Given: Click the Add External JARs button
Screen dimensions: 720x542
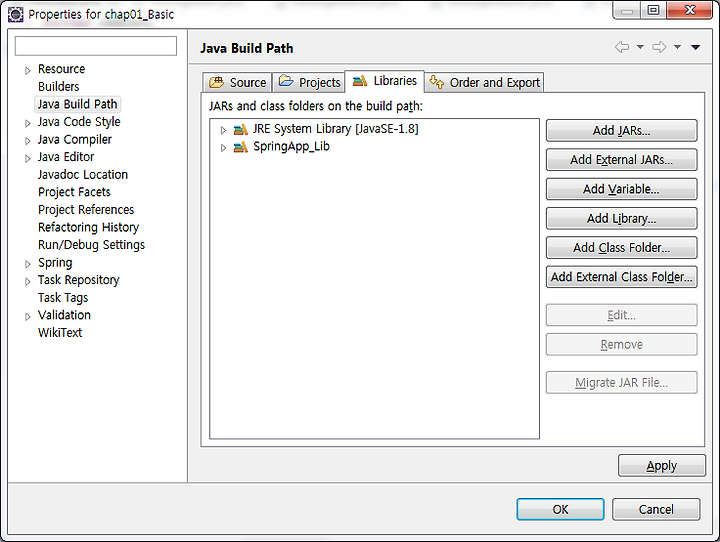Looking at the screenshot, I should [x=621, y=159].
